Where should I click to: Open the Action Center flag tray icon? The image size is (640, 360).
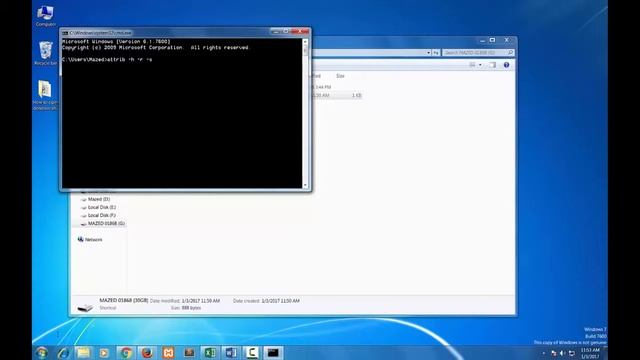coord(553,353)
